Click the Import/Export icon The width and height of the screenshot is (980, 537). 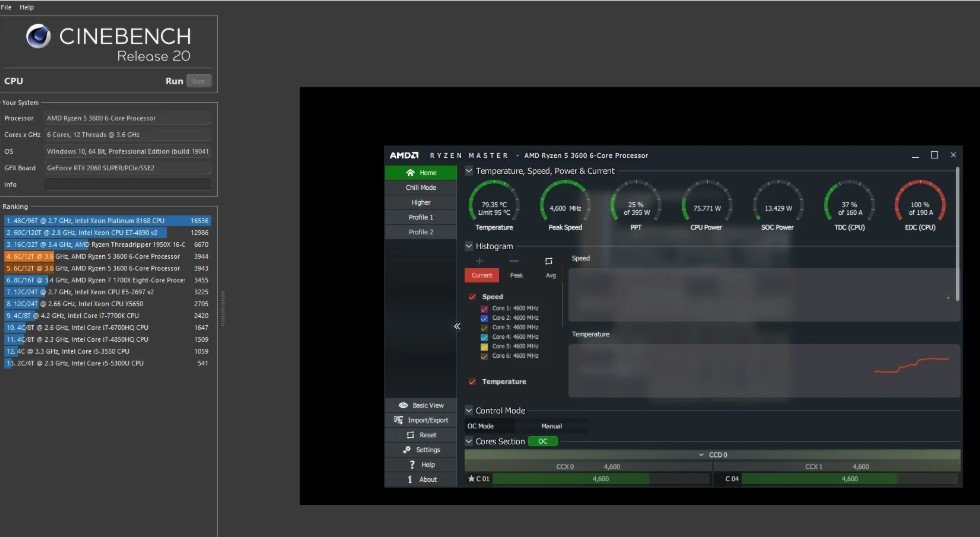point(399,420)
